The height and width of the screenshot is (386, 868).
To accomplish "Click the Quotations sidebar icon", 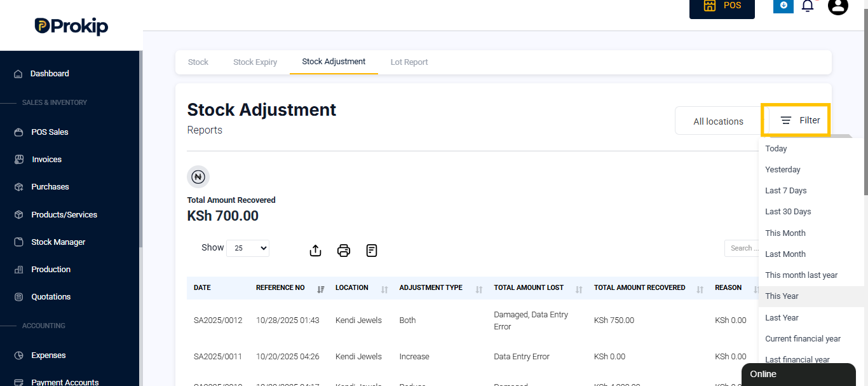I will pyautogui.click(x=18, y=297).
